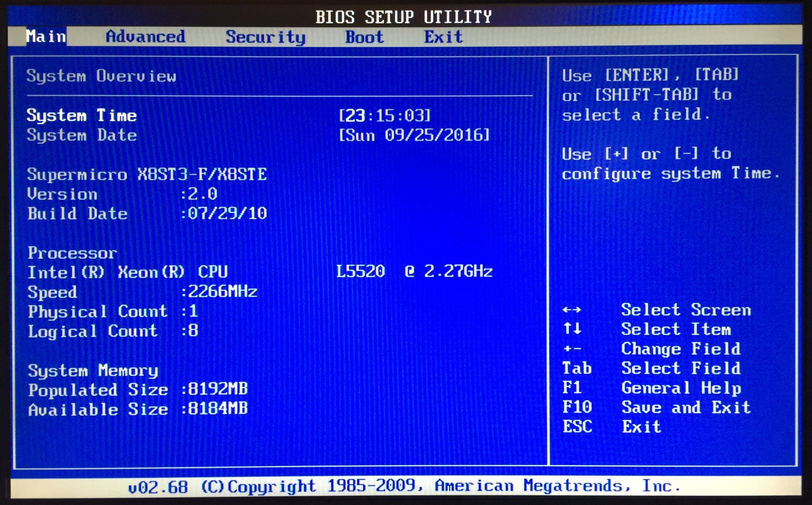Click the American Megatrends copyright footer
Screen dimensions: 812x505
(x=404, y=486)
